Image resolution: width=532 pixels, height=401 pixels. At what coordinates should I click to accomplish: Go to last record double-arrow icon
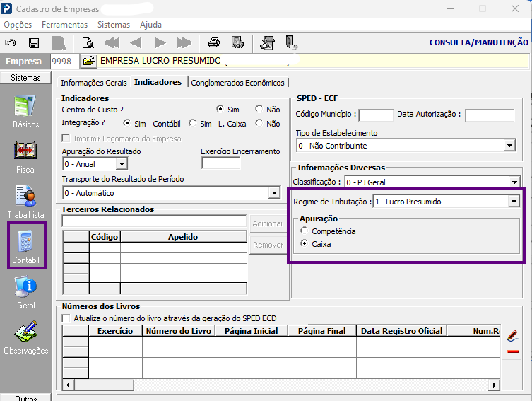pos(184,43)
